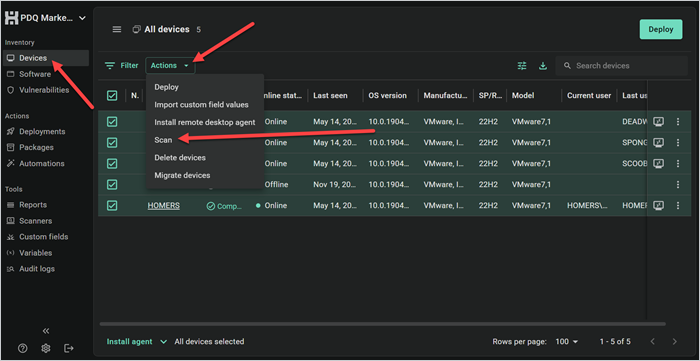700x361 pixels.
Task: Click the All devices heading
Action: coord(167,29)
